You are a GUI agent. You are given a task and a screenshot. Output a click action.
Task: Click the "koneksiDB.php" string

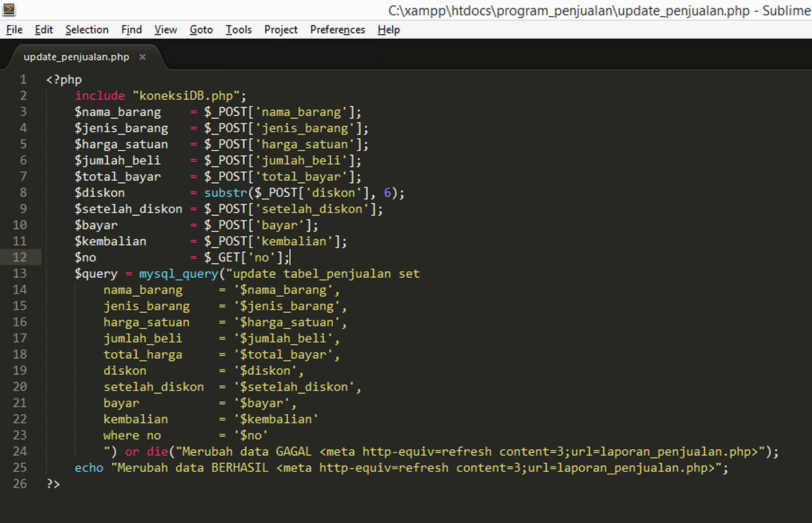[186, 96]
